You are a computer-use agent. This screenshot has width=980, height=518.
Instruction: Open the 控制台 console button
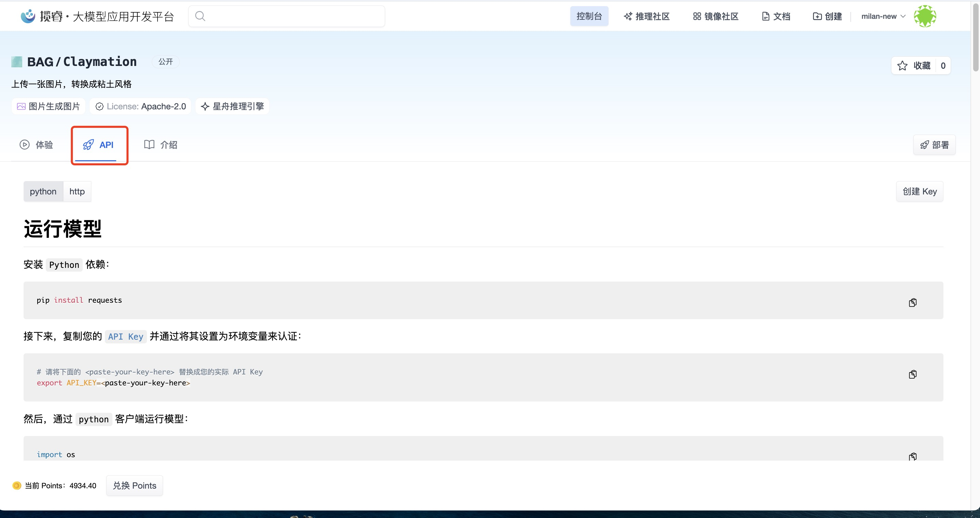(589, 16)
